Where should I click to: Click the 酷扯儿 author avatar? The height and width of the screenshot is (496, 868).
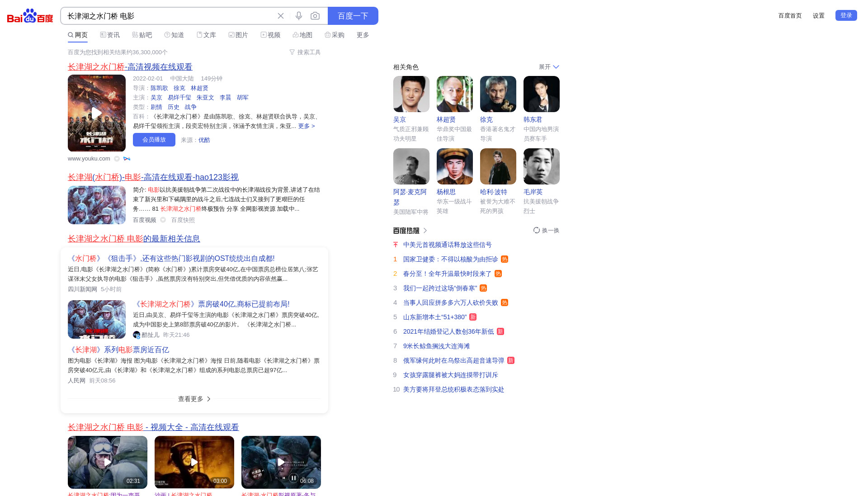coord(137,335)
